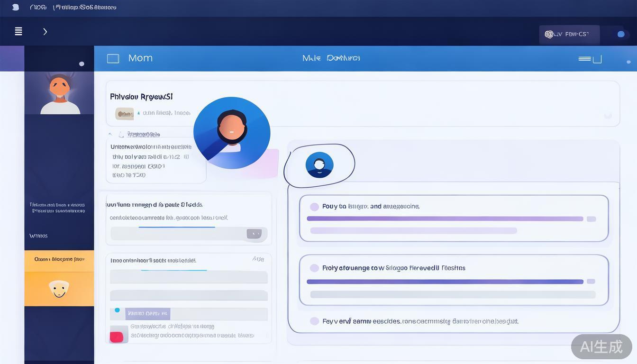Click the right chevron next to hamburger menu
The width and height of the screenshot is (637, 364).
[45, 31]
